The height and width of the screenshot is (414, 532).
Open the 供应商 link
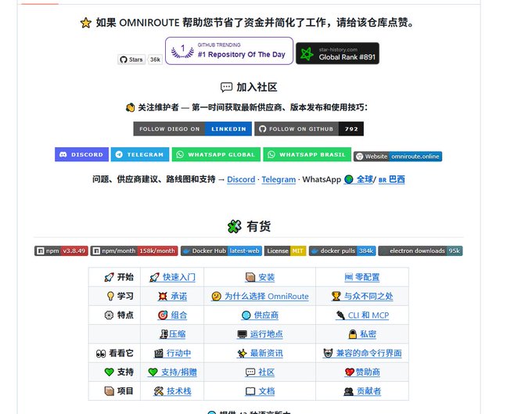tap(260, 315)
